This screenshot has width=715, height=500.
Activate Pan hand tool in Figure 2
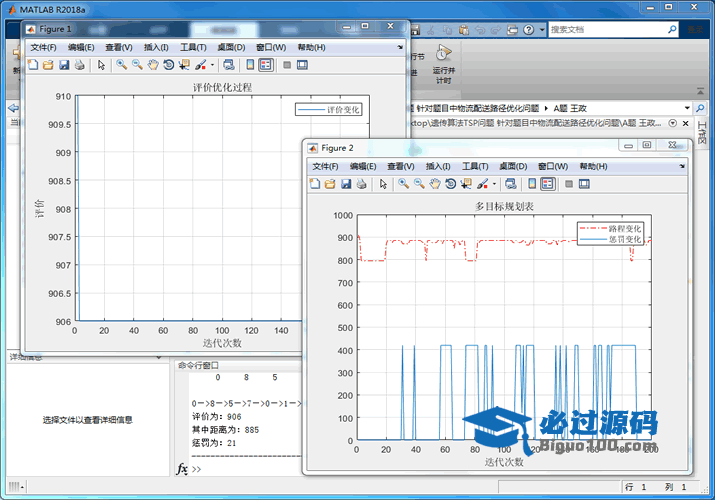pyautogui.click(x=435, y=184)
